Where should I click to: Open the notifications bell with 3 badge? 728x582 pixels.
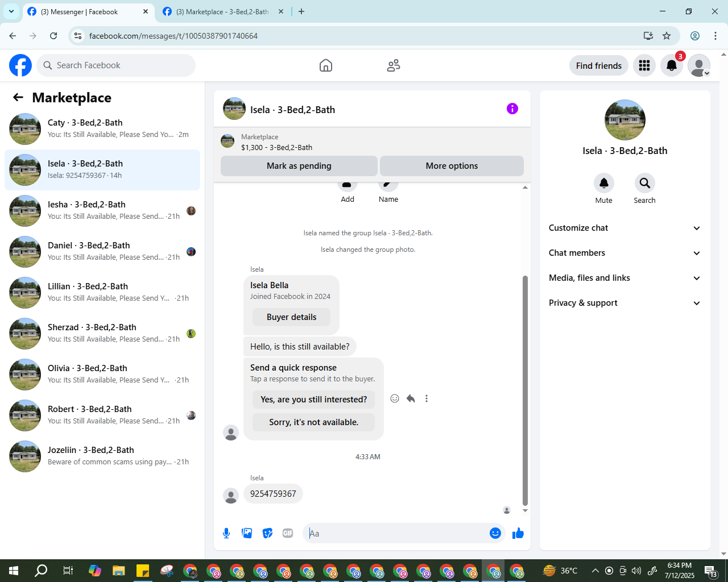(672, 65)
